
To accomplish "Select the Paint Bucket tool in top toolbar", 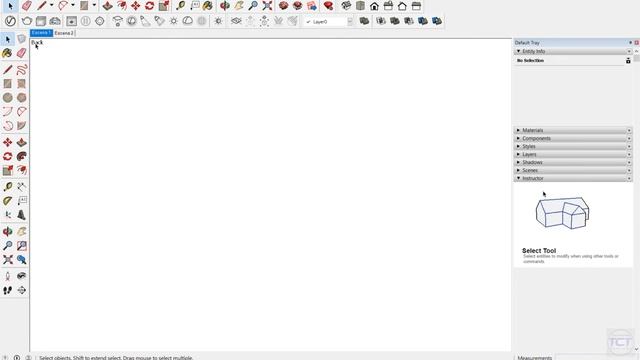I will [208, 6].
